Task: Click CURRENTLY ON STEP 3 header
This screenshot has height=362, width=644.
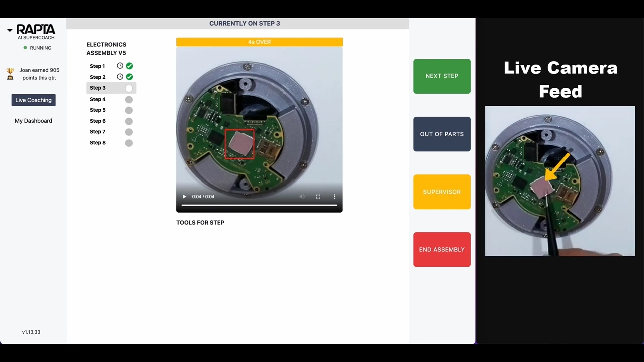Action: (x=245, y=23)
